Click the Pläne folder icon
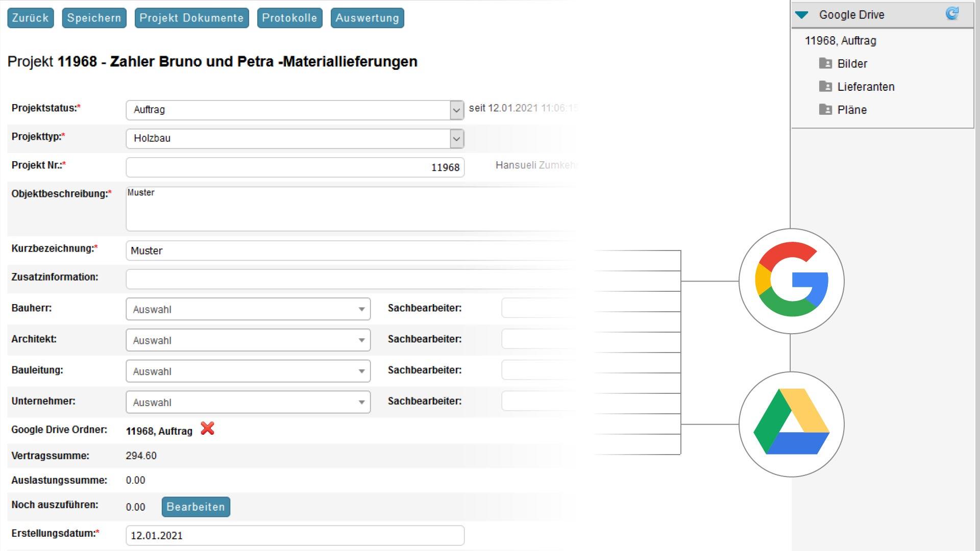The image size is (980, 551). tap(825, 109)
